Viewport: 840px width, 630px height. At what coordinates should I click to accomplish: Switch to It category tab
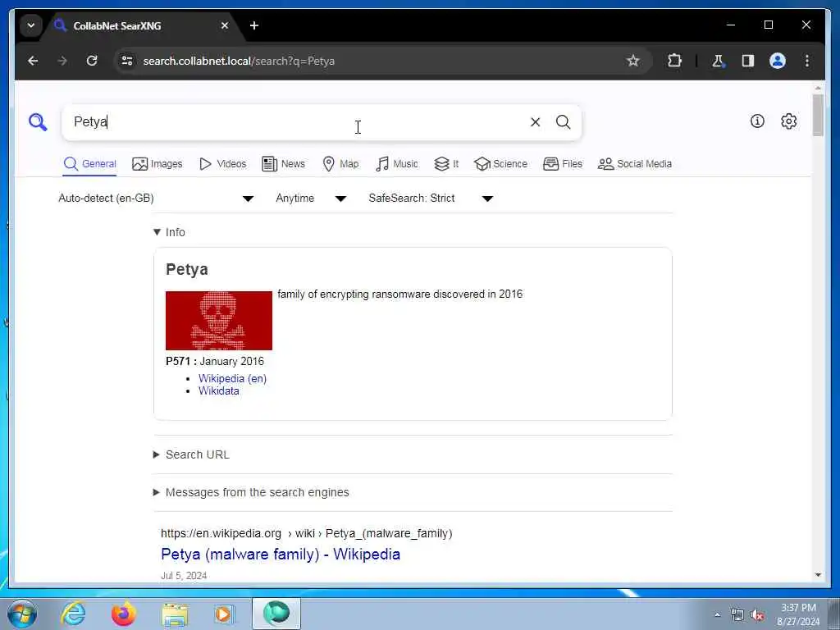(446, 164)
